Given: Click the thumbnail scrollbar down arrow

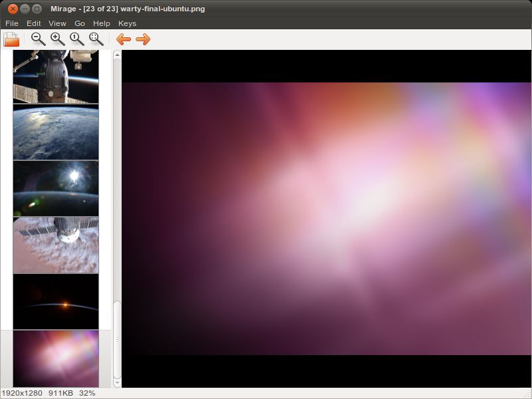Looking at the screenshot, I should coord(117,383).
